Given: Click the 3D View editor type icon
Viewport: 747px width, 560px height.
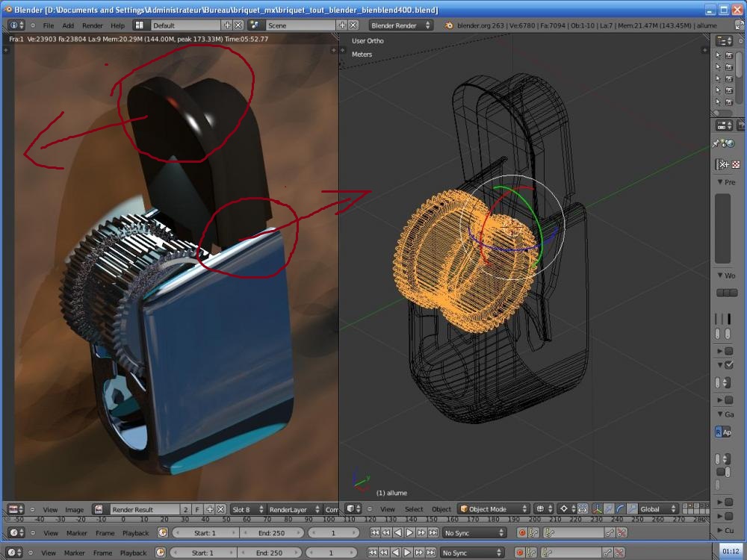Looking at the screenshot, I should pyautogui.click(x=352, y=509).
